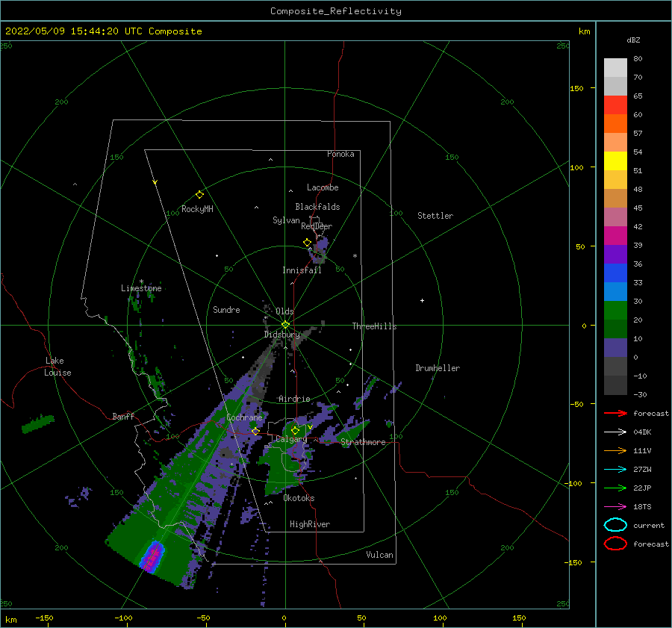The image size is (672, 628).
Task: Click the Didsbury label
Action: coord(281,335)
